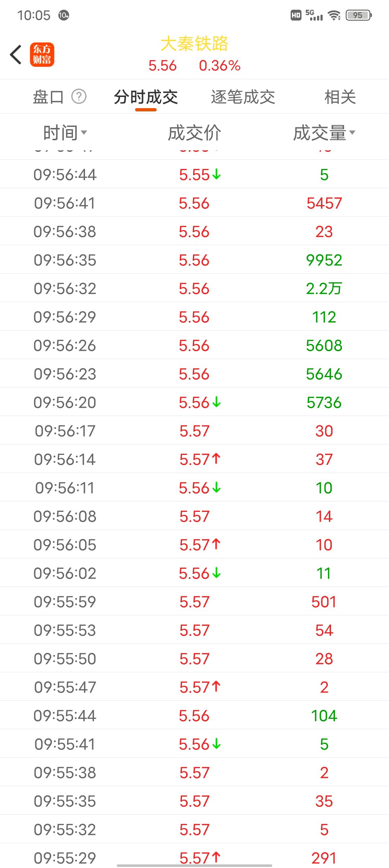Select the 09:56:35 trade row with 9952
Image resolution: width=389 pixels, height=868 pixels.
[x=194, y=260]
